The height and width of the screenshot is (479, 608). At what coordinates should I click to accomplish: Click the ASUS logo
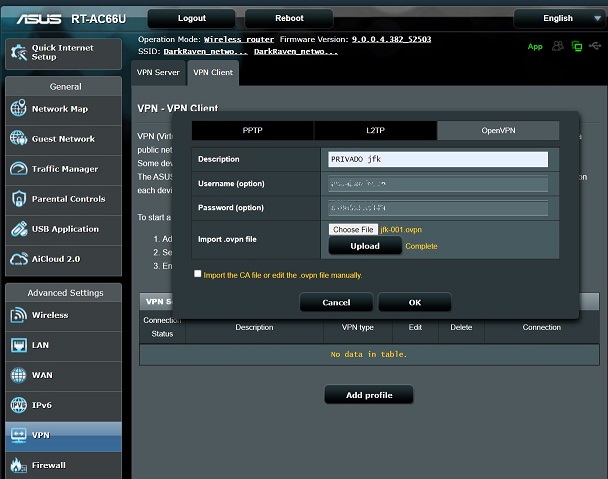(39, 19)
